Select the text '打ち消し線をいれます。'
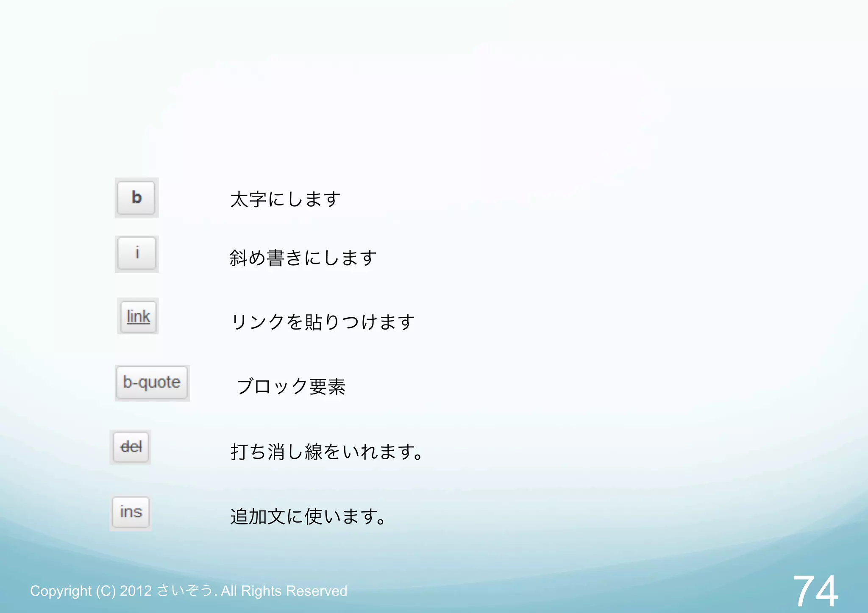868x613 pixels. click(327, 451)
